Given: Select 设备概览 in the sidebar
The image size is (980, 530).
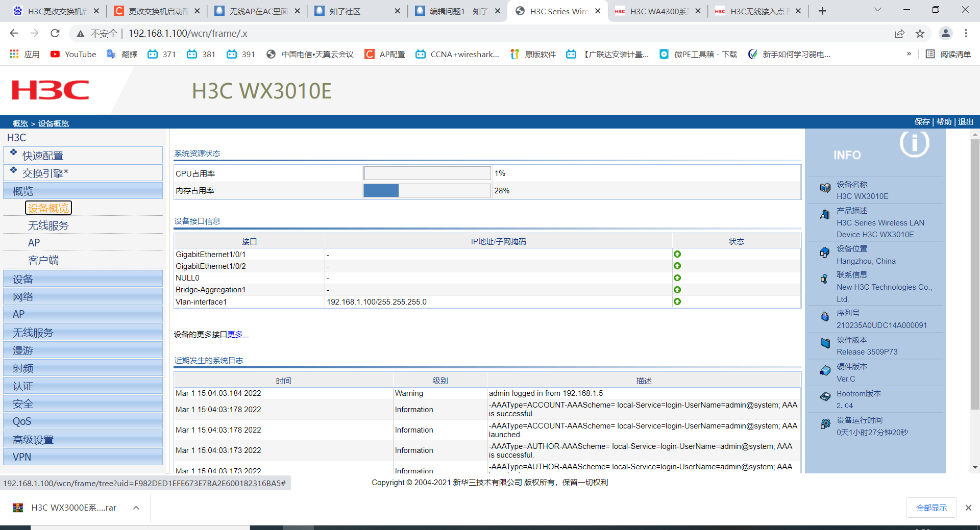Looking at the screenshot, I should tap(48, 208).
